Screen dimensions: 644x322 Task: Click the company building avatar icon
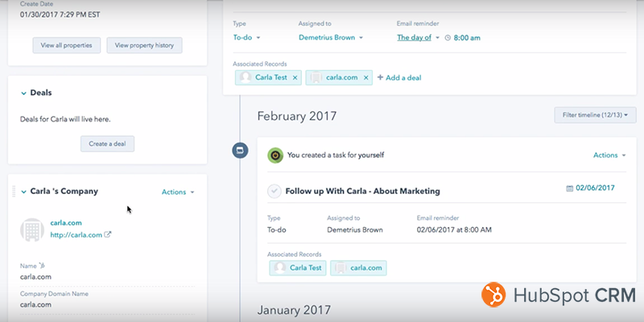pos(32,229)
